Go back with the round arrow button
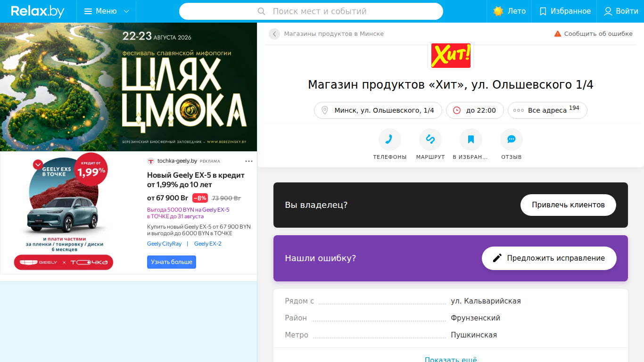The image size is (644, 362). (x=274, y=34)
